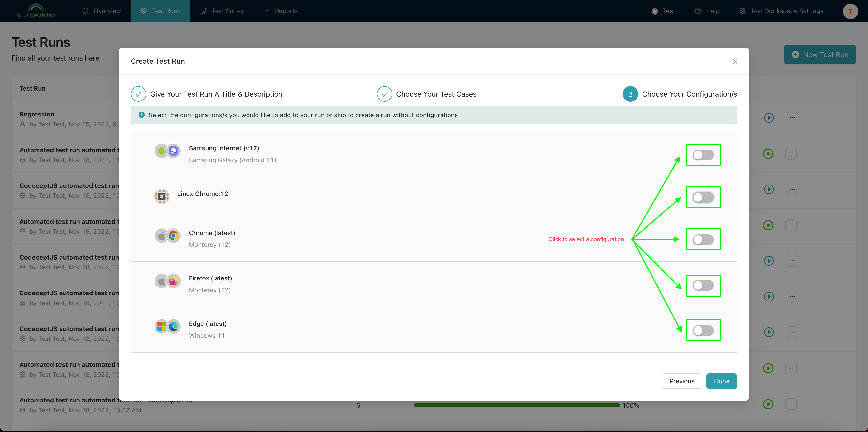Select the Test Runs tab
868x432 pixels.
[x=160, y=11]
